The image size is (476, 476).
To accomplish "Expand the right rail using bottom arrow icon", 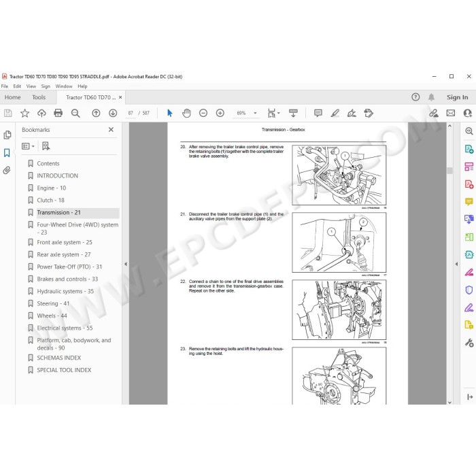I will tap(470, 396).
